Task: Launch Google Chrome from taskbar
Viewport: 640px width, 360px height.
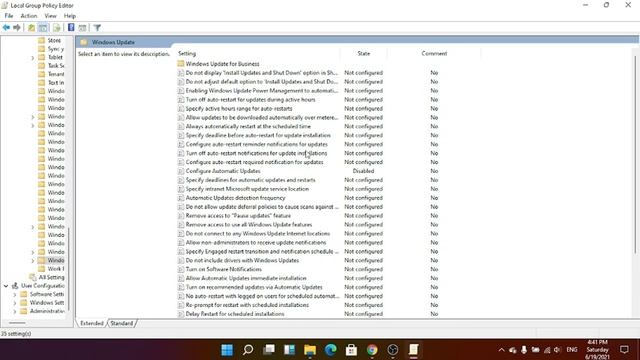Action: tap(372, 350)
